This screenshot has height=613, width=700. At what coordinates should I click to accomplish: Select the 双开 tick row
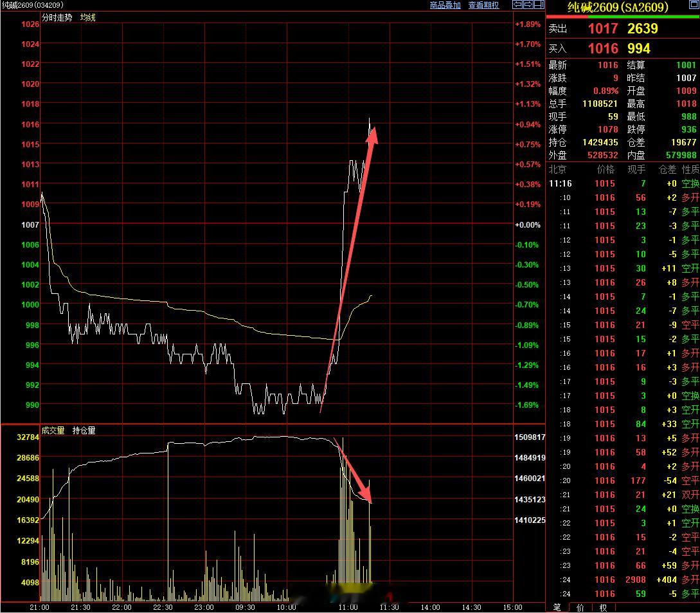(x=624, y=495)
